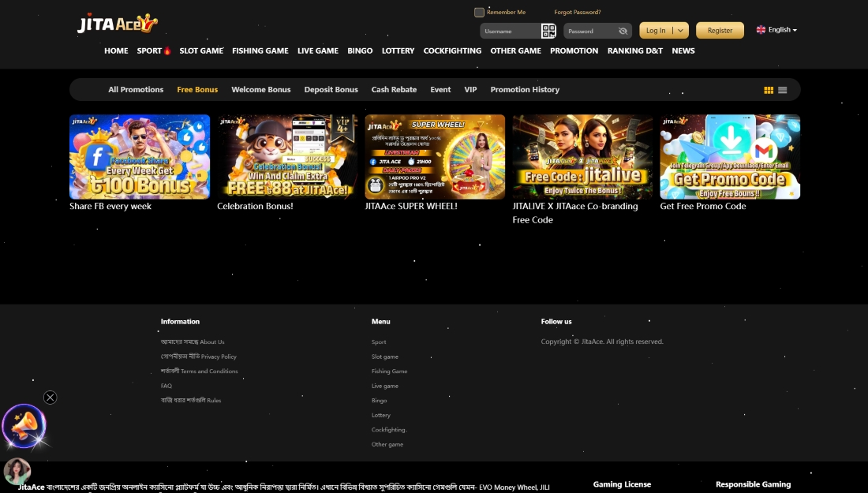The height and width of the screenshot is (493, 868).
Task: Open Bingo footer link
Action: tap(380, 401)
